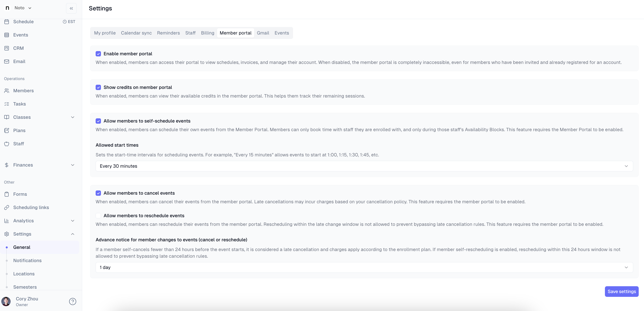Switch to the Events settings tab
The image size is (644, 311).
click(x=282, y=33)
